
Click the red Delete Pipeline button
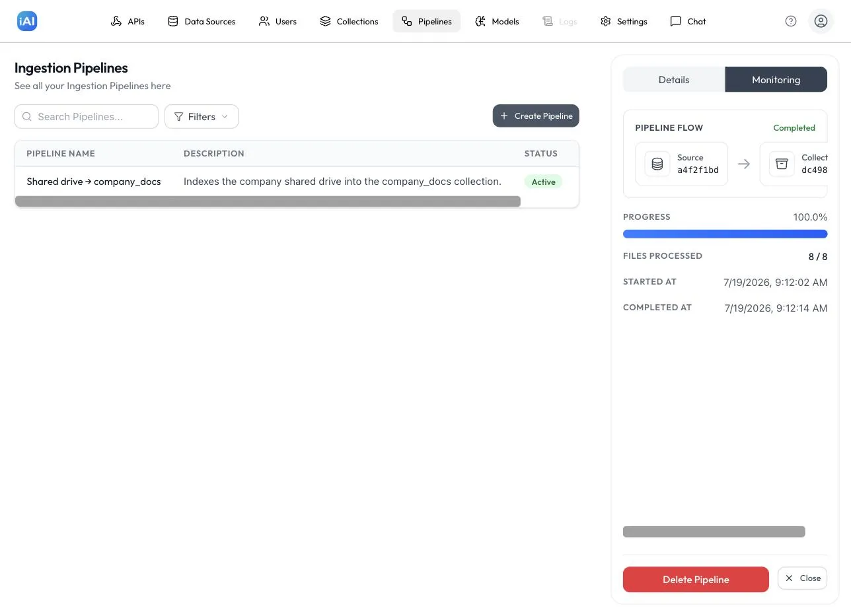(696, 579)
